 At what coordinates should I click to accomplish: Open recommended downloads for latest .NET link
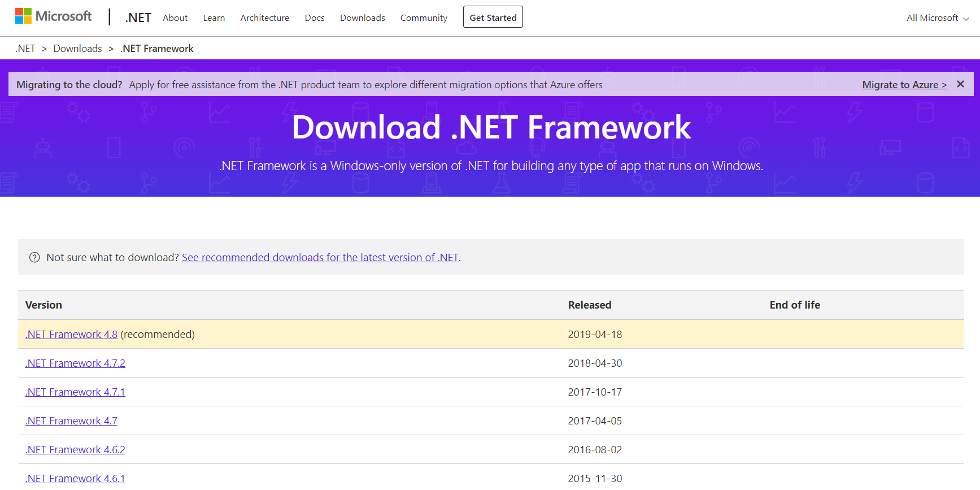pos(320,257)
